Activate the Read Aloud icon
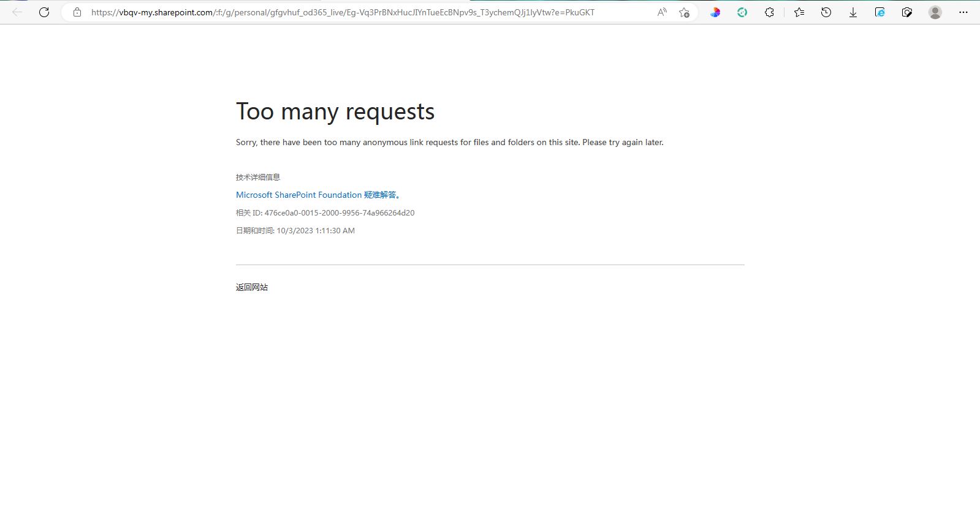The image size is (980, 507). coord(662,12)
